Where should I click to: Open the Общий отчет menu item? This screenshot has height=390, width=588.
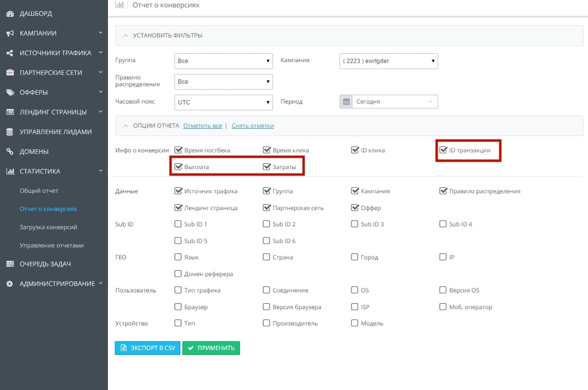click(x=39, y=190)
